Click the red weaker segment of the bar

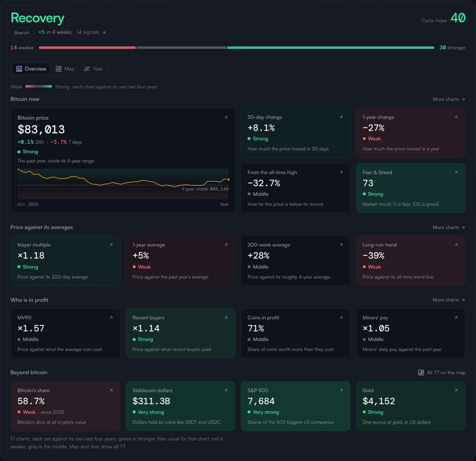87,48
